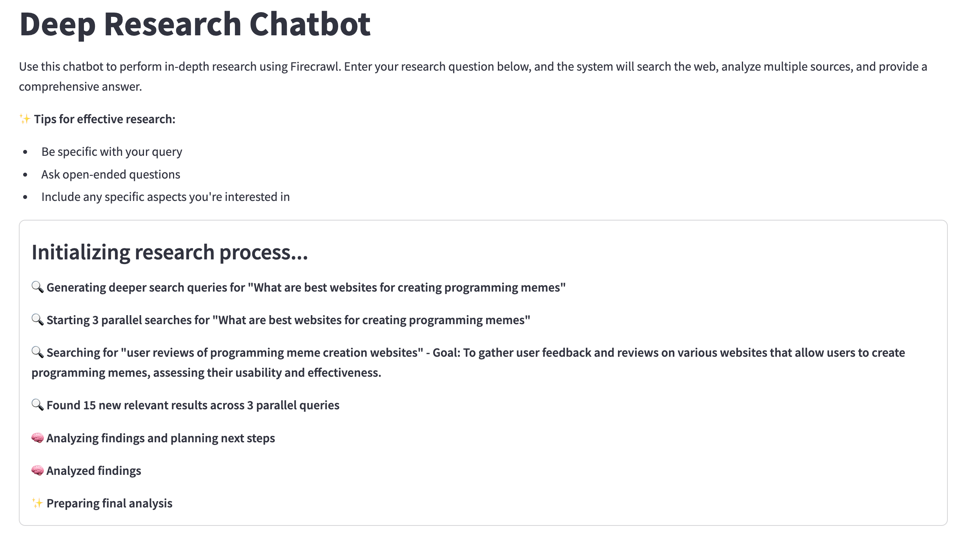Click the sparkles icon beside "Preparing final analysis"
This screenshot has height=540, width=980.
point(38,503)
